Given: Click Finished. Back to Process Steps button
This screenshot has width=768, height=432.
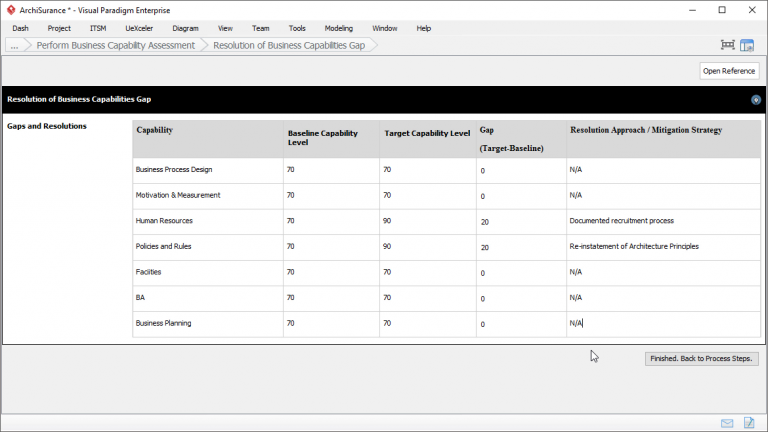Looking at the screenshot, I should (x=702, y=358).
